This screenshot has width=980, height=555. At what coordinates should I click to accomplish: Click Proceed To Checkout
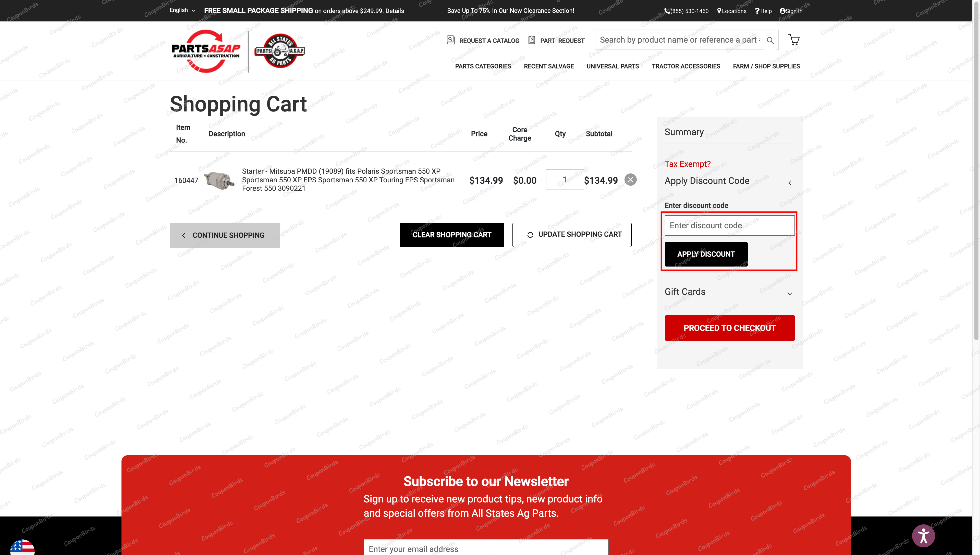(729, 327)
